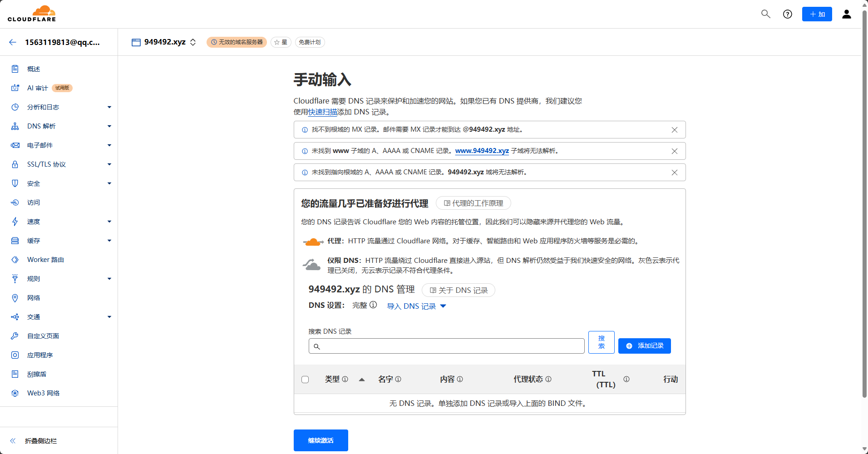Screen dimensions: 868x454
Task: Click the info icon next to 代理状态 column
Action: pos(548,379)
